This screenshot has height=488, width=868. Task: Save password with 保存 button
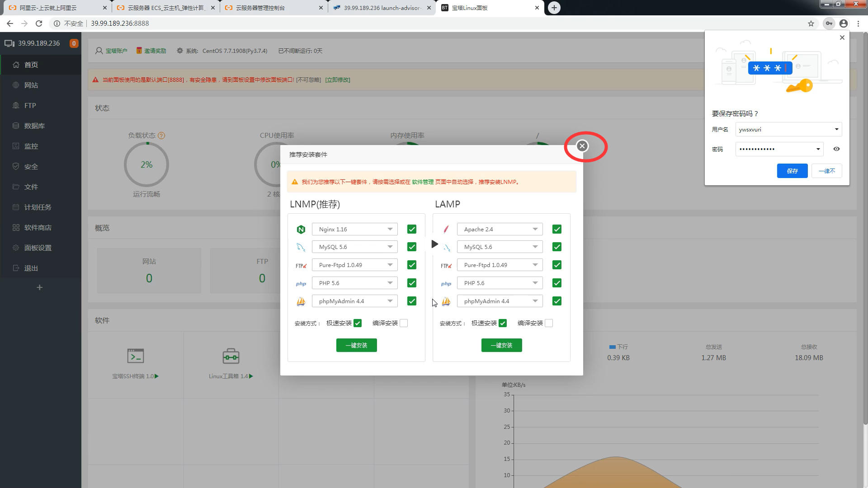click(792, 171)
